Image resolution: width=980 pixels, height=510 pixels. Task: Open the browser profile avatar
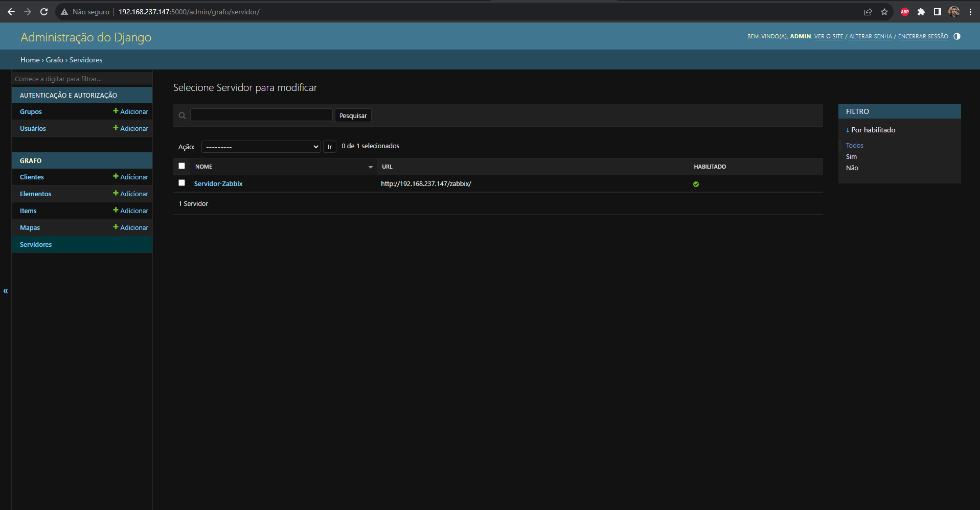(954, 12)
